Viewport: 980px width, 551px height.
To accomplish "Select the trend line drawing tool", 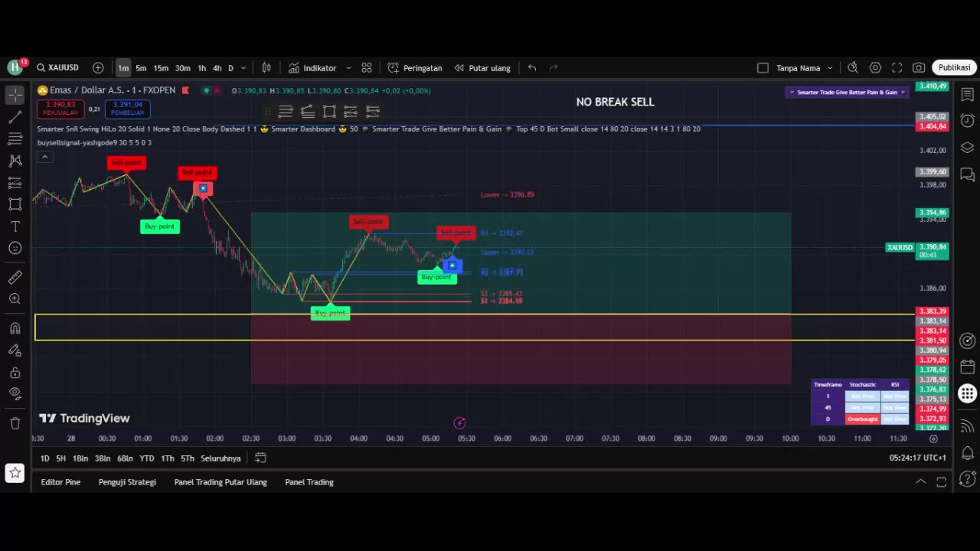I will [15, 117].
